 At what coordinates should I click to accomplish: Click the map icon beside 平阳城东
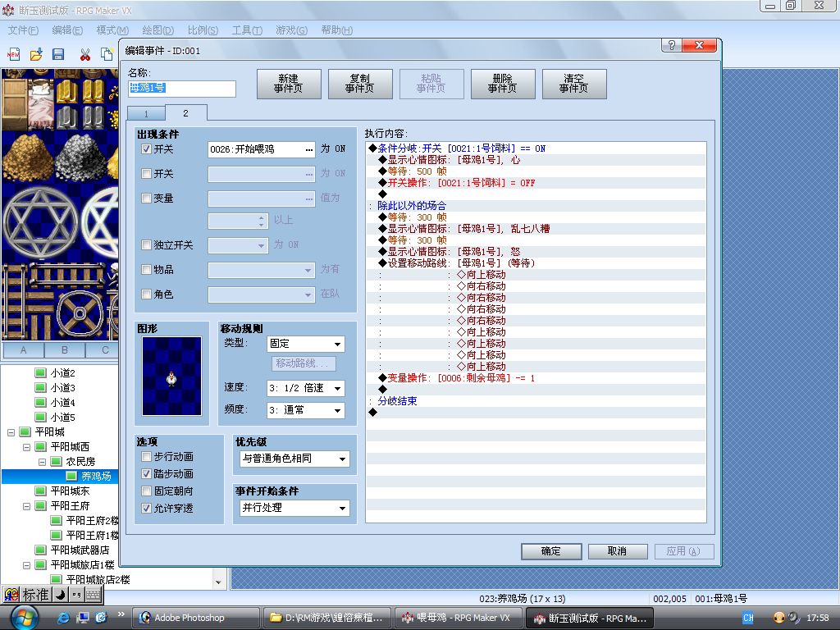click(41, 491)
